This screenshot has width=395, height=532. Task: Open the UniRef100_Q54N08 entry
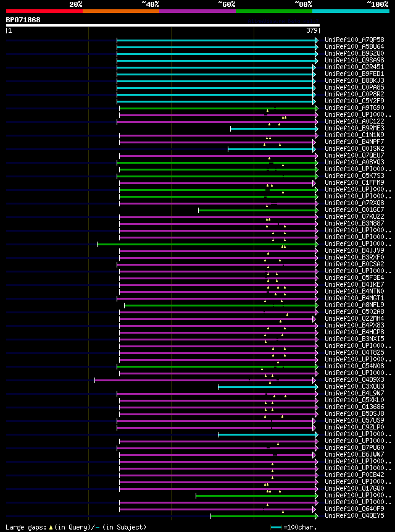[x=354, y=366]
